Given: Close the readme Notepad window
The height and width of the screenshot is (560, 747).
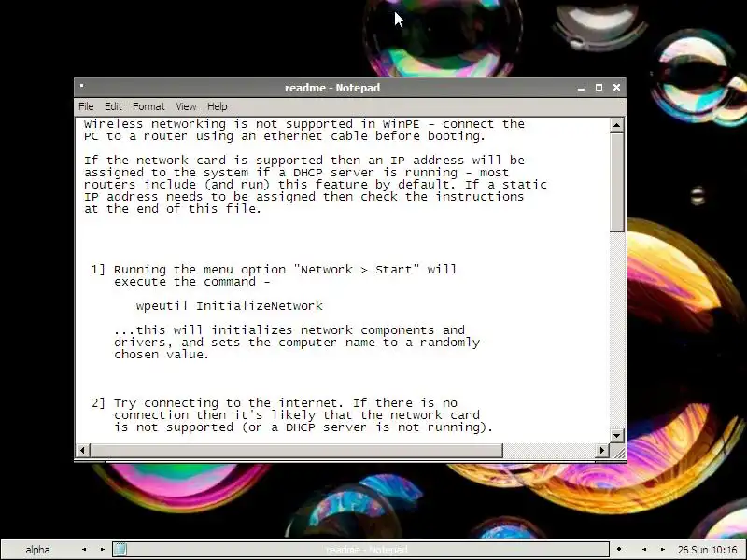Looking at the screenshot, I should coord(616,88).
